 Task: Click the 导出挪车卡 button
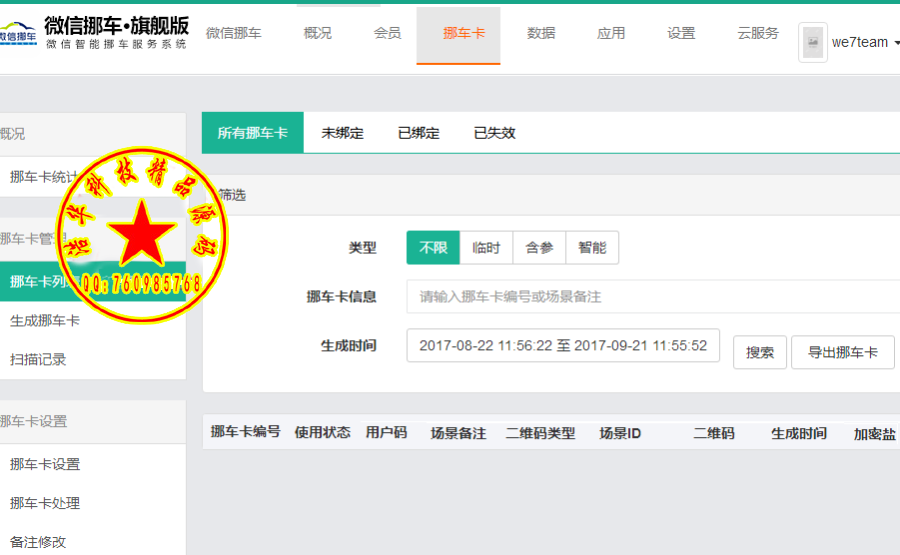(x=843, y=352)
